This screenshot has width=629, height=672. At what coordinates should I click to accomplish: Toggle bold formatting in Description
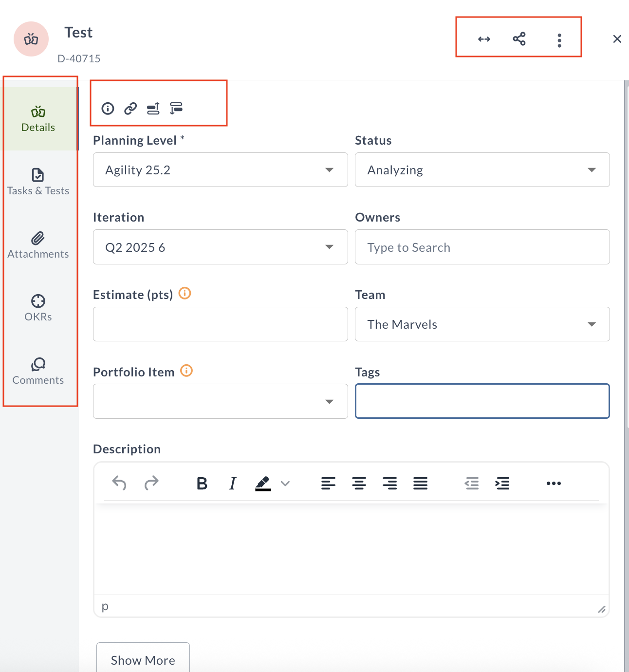202,483
